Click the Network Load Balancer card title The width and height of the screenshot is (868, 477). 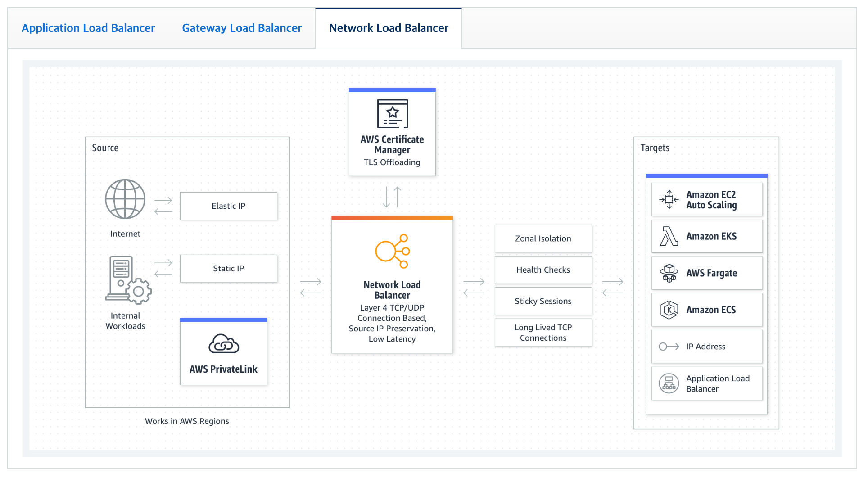[392, 290]
